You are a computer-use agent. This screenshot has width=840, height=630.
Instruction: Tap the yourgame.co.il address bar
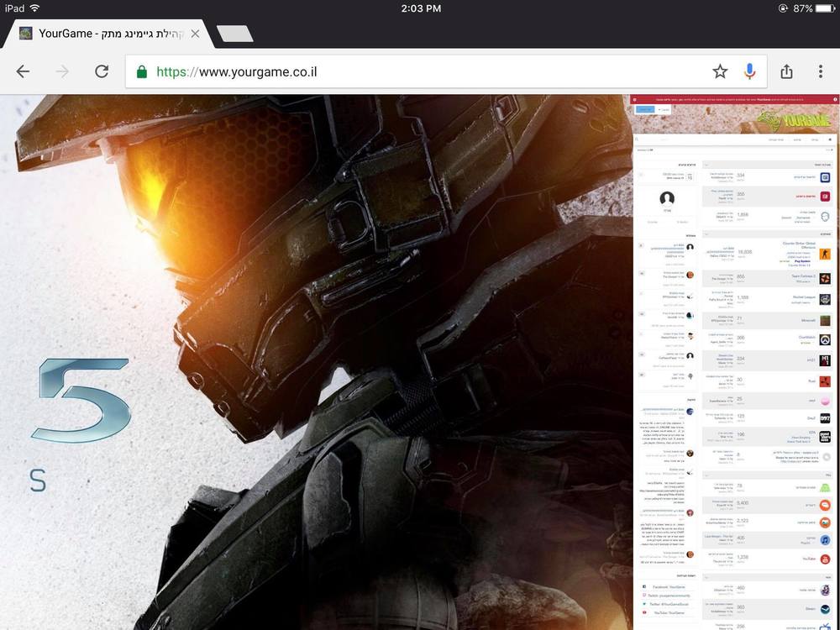(x=420, y=71)
